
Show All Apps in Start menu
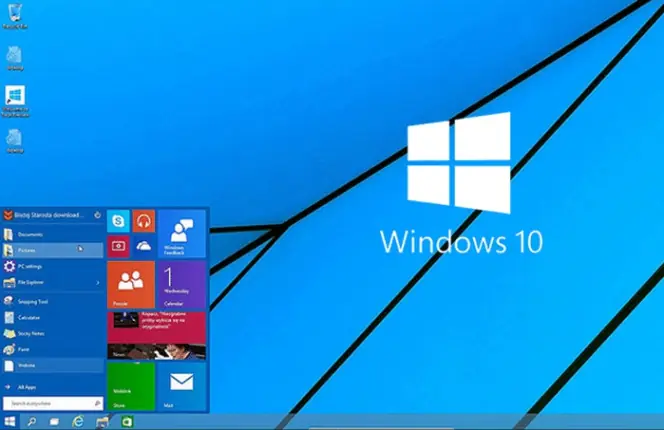53,387
